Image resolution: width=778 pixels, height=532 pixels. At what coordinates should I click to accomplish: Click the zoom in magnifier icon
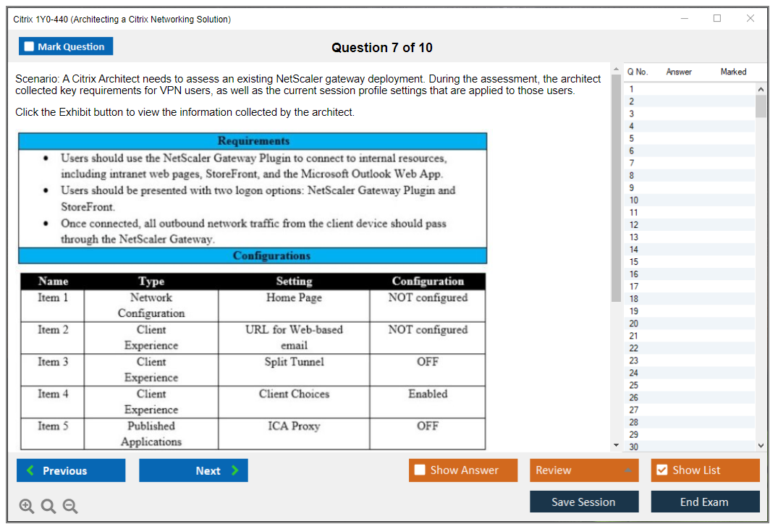coord(27,507)
